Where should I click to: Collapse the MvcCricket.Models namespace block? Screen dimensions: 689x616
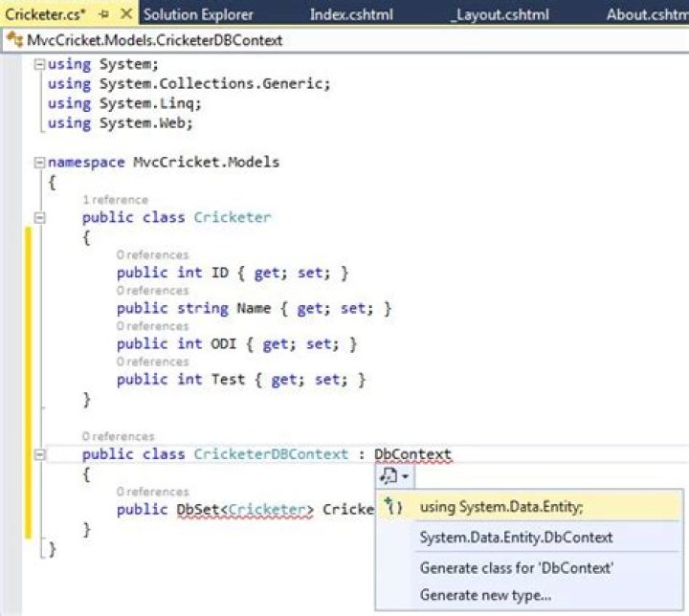(39, 163)
